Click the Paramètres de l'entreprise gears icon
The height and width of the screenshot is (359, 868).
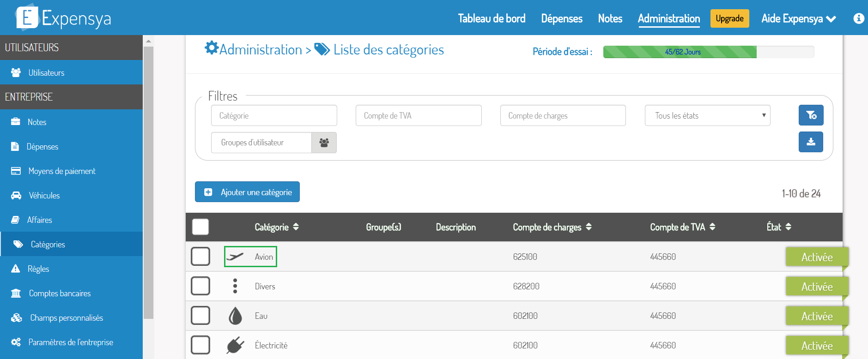click(x=16, y=342)
